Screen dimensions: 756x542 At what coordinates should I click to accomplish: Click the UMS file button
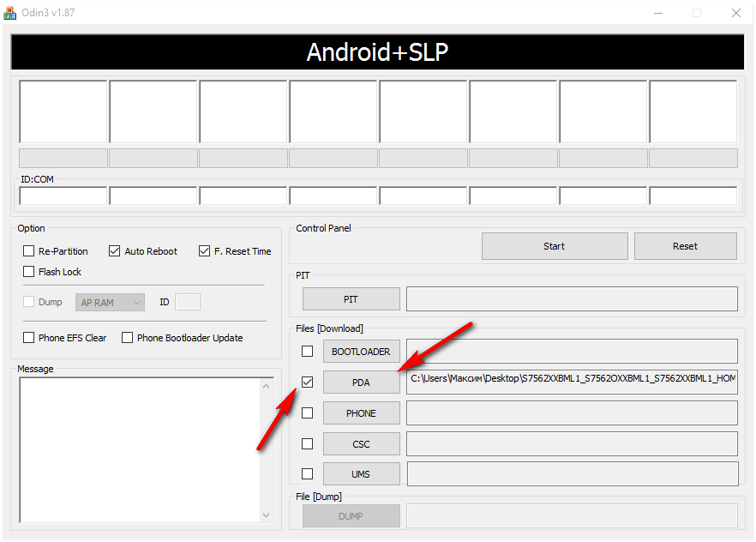361,474
